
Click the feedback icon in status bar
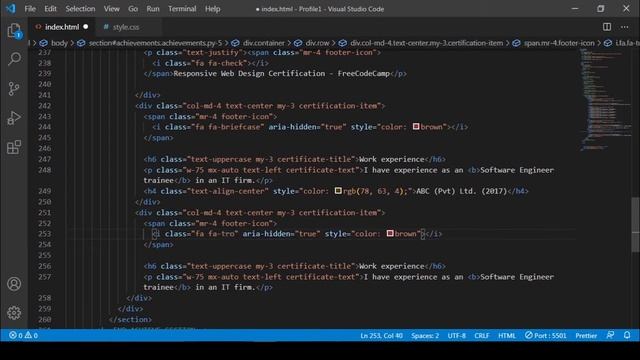click(x=610, y=335)
